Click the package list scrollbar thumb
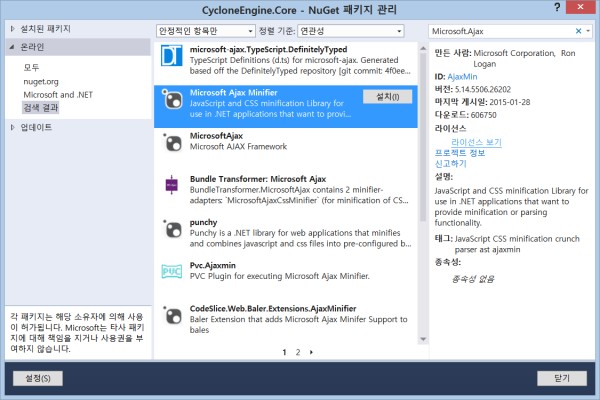The width and height of the screenshot is (600, 400). click(x=423, y=137)
